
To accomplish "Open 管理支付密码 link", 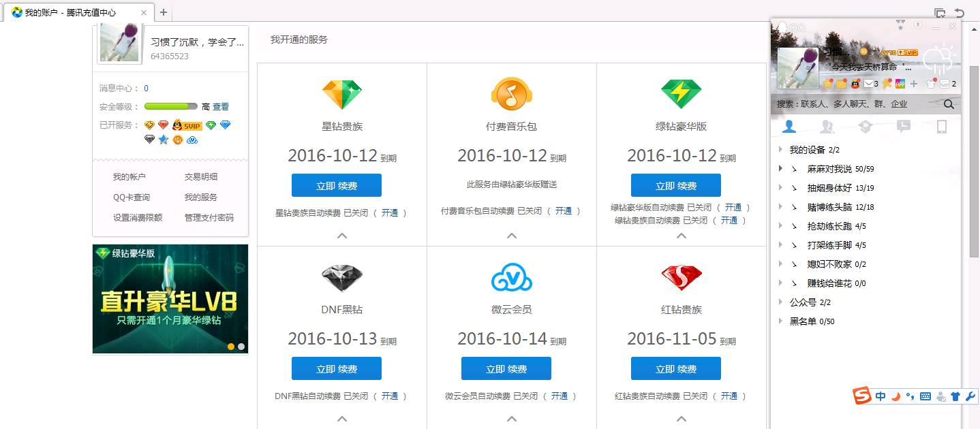I will click(x=209, y=218).
